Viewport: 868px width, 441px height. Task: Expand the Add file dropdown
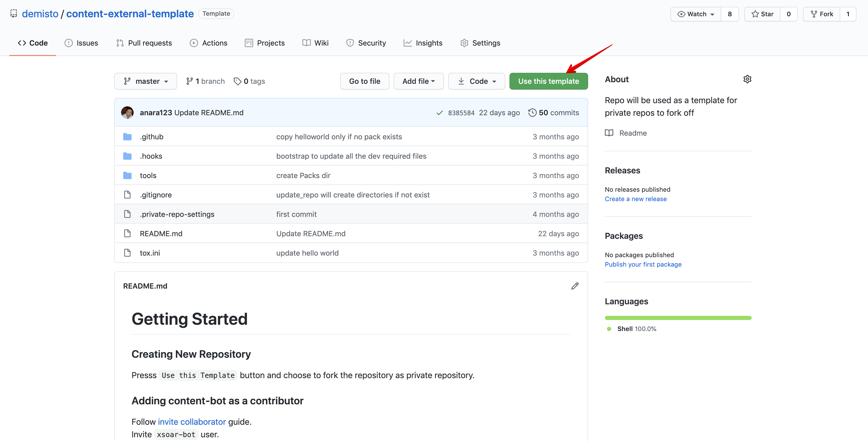[x=419, y=81]
